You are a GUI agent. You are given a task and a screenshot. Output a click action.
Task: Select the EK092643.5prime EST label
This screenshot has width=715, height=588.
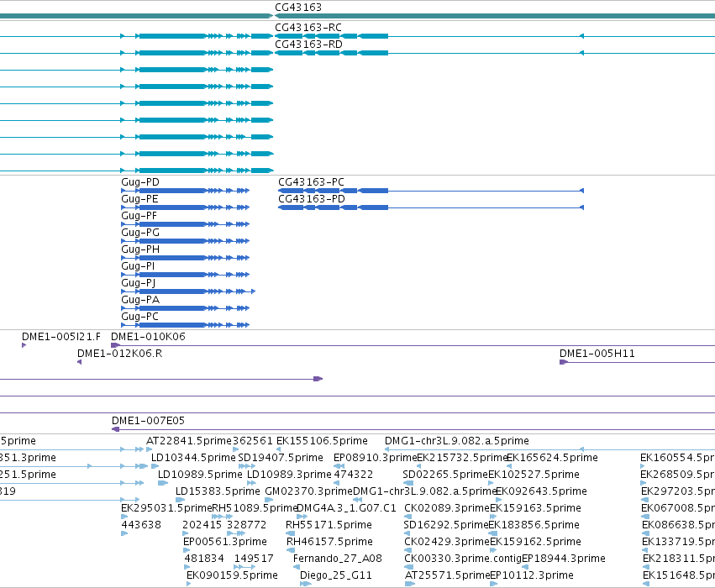click(541, 491)
